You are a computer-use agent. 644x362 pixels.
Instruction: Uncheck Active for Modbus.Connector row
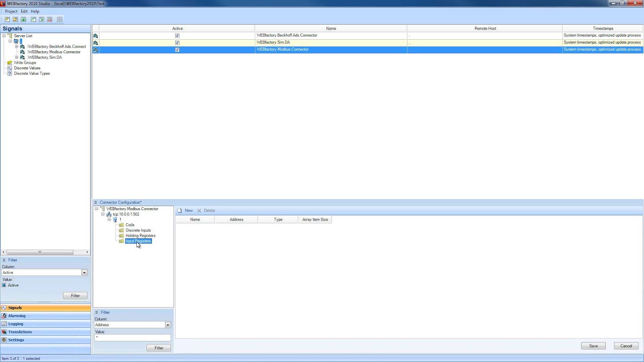point(177,50)
